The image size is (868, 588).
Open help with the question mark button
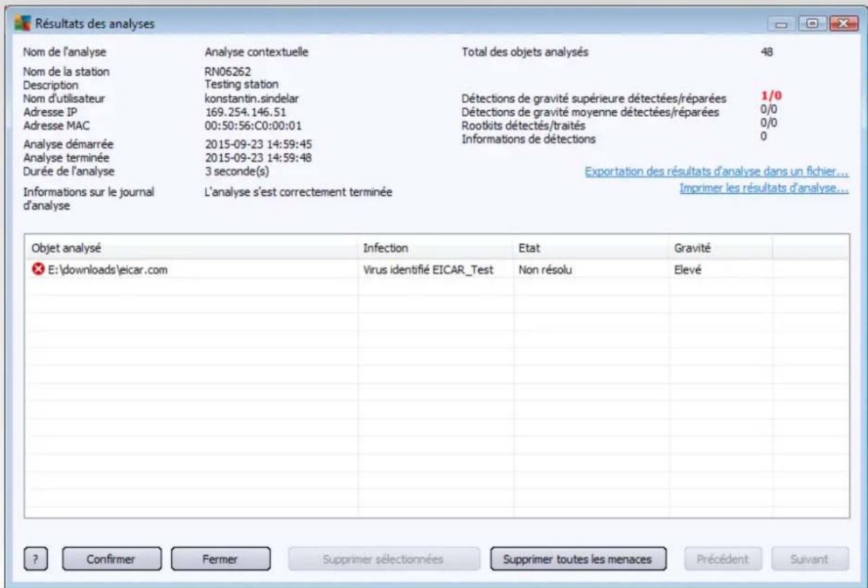[x=37, y=560]
